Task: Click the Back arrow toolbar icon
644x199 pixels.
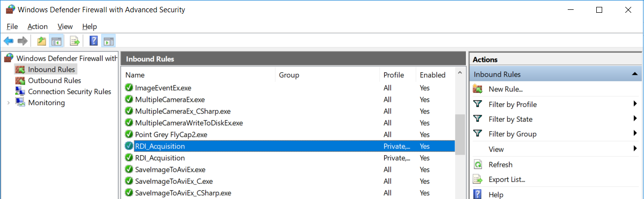Action: click(x=8, y=41)
